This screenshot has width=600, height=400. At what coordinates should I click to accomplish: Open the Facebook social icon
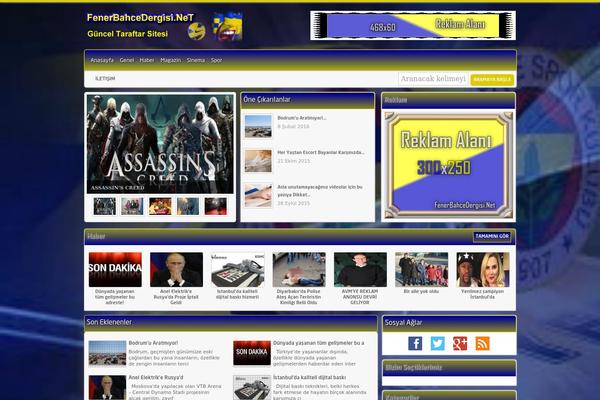415,343
